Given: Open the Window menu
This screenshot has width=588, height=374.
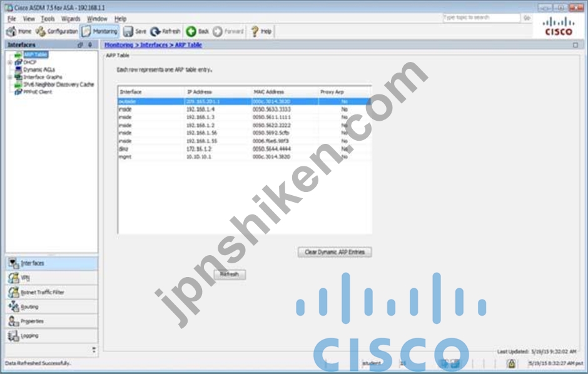Looking at the screenshot, I should pos(97,19).
